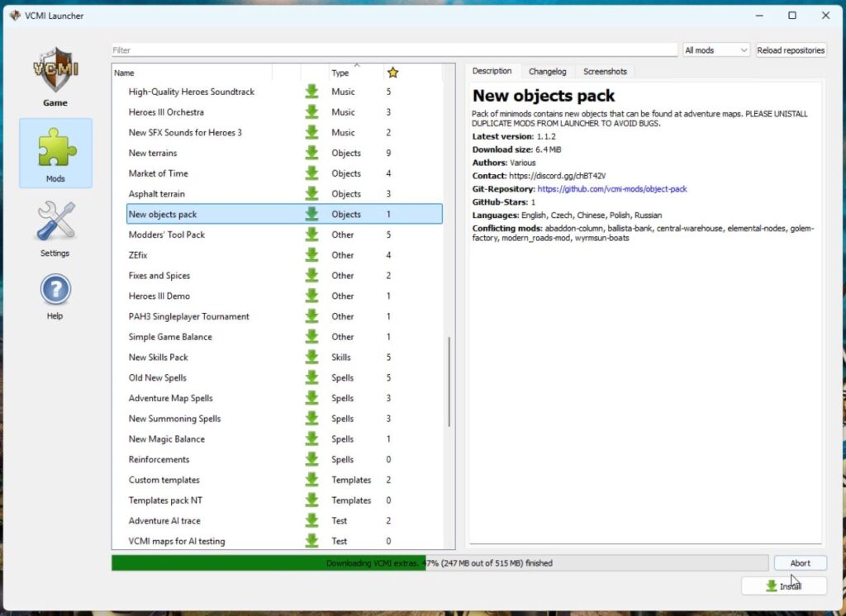Switch to the Changelog tab
This screenshot has height=616, width=846.
(547, 72)
